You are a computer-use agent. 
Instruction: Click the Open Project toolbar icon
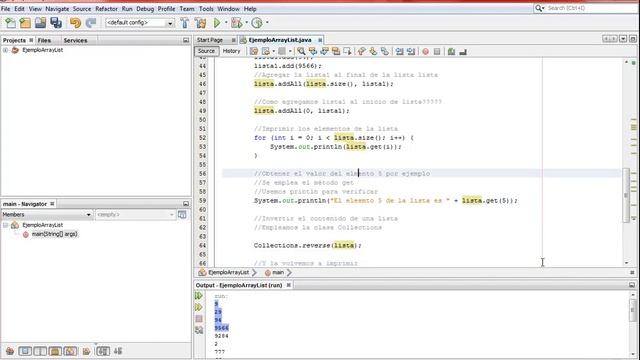[x=40, y=23]
